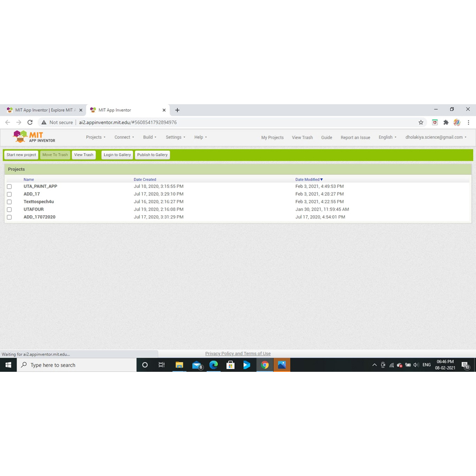This screenshot has height=476, width=476.
Task: Check the UTA_PAINT_APP project checkbox
Action: tap(10, 187)
